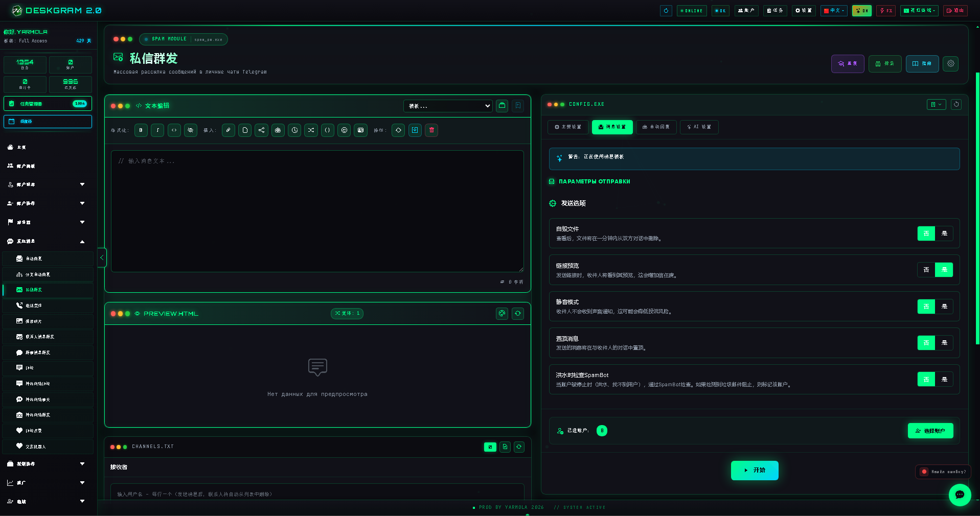Click the refresh action icon in editor toolbar
Image resolution: width=980 pixels, height=516 pixels.
pos(398,130)
